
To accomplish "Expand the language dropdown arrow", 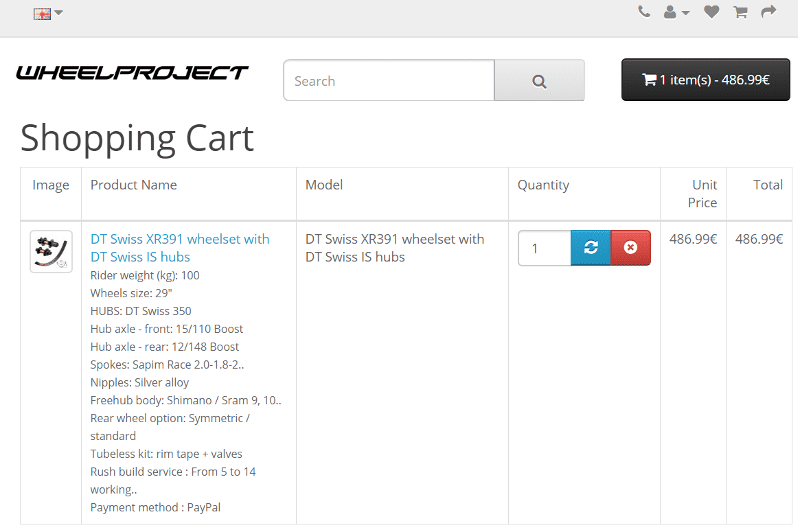I will (58, 13).
